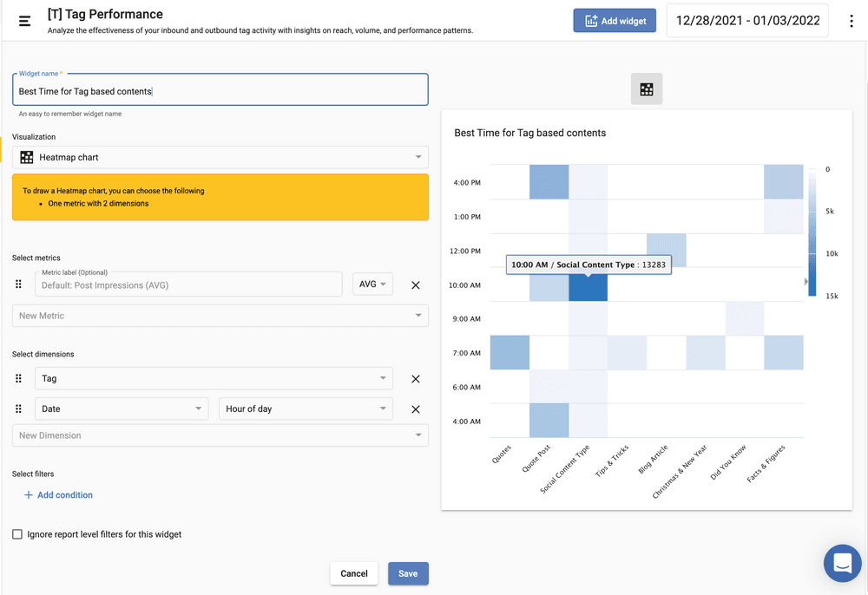Click the Widget name text field
The image size is (868, 595).
tap(220, 91)
